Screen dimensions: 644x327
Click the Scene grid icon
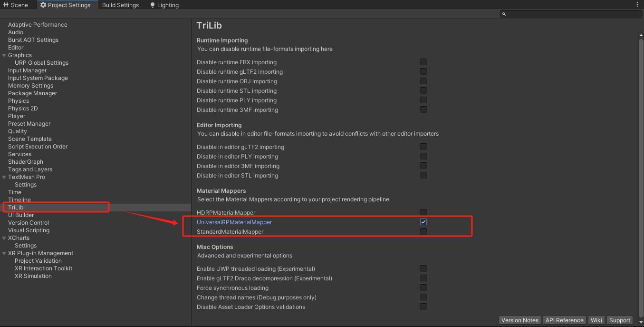point(6,5)
